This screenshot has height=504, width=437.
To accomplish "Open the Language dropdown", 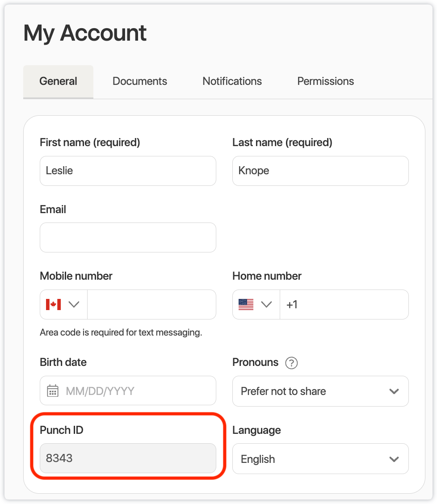I will [320, 459].
